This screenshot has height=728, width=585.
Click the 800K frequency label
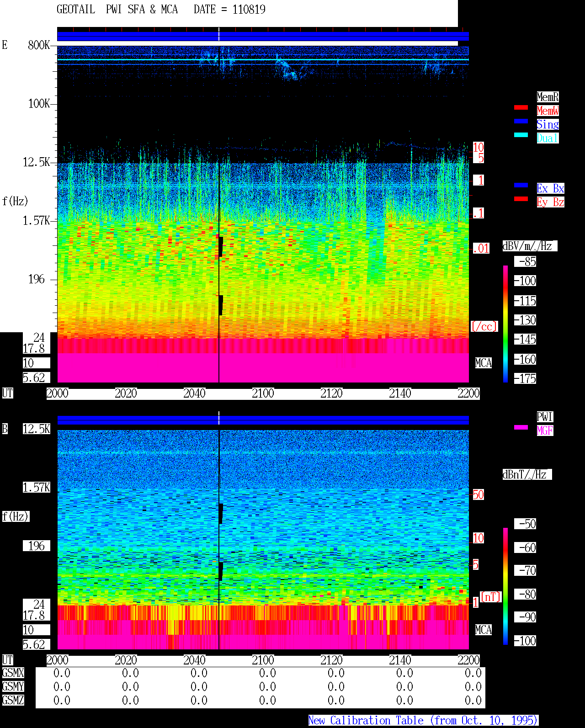39,45
